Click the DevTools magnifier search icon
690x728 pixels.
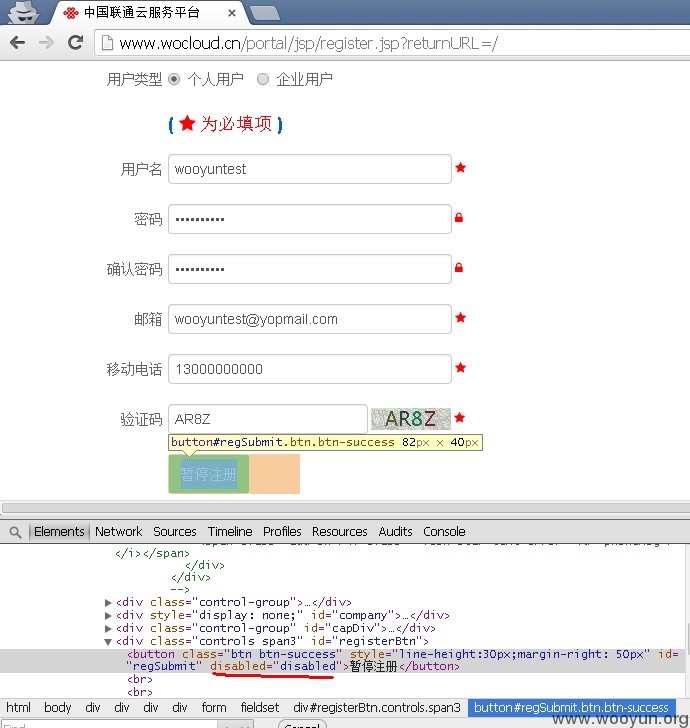point(15,532)
